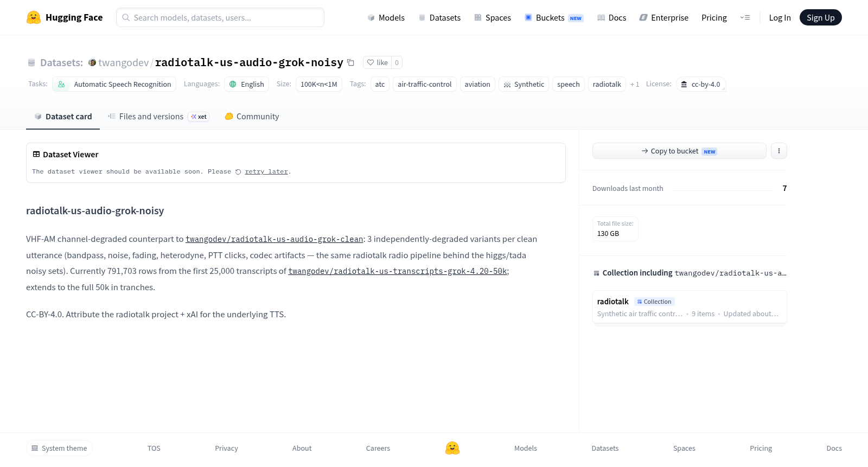
Task: Click the radiotalk tag
Action: [607, 84]
